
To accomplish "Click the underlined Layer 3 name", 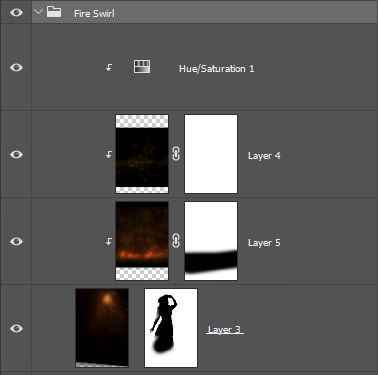I will [225, 330].
